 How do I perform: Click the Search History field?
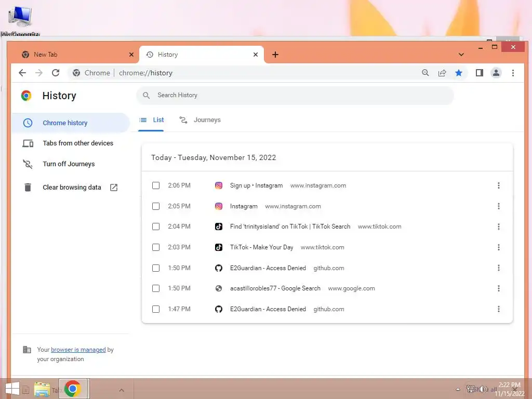(295, 96)
